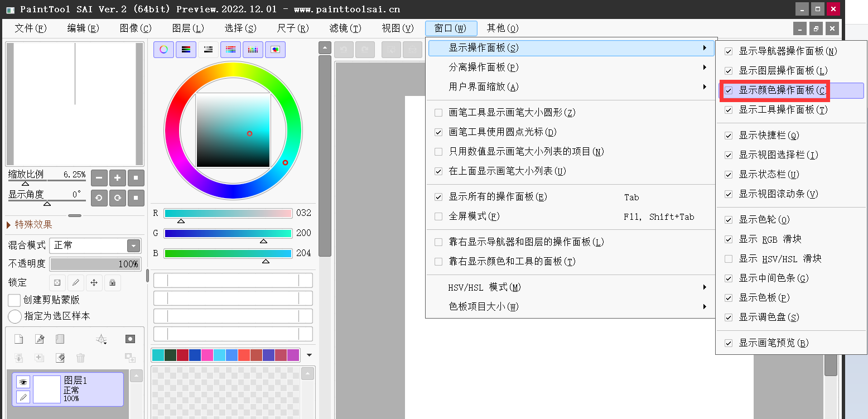Viewport: 868px width, 419px height.
Task: Create a new layer folder
Action: click(x=60, y=339)
